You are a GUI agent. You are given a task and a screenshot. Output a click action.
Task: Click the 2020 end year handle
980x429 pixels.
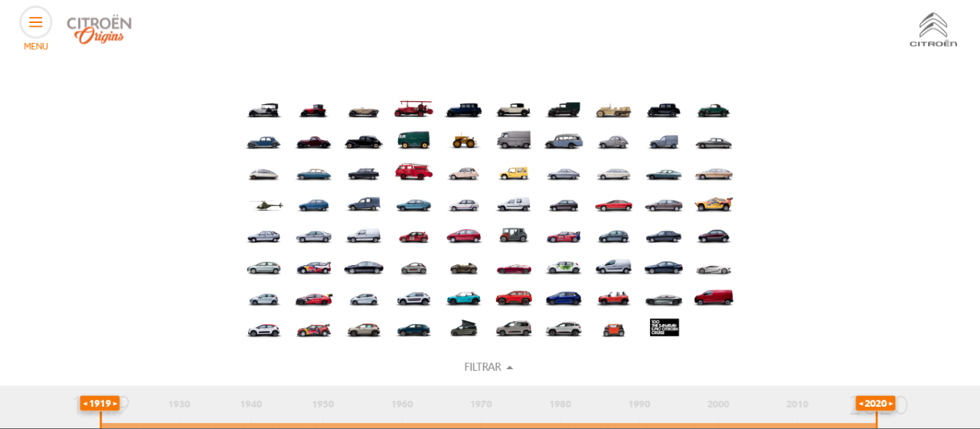click(x=875, y=403)
